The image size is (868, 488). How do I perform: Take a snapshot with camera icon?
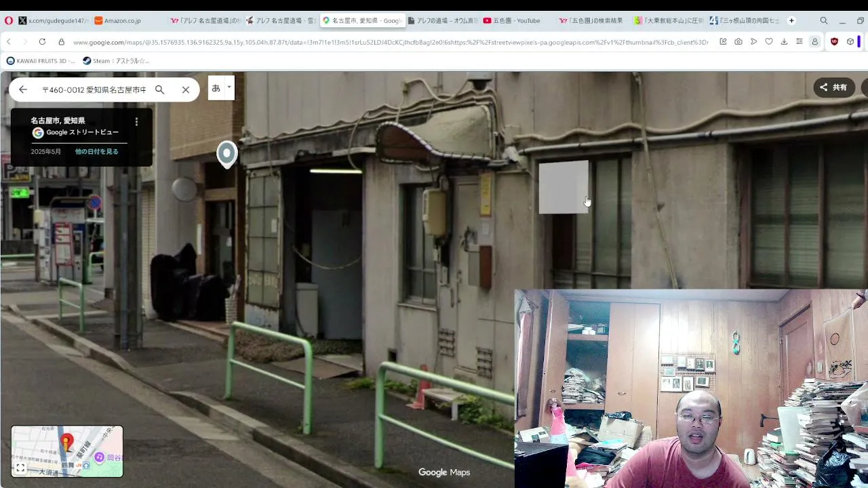click(738, 42)
